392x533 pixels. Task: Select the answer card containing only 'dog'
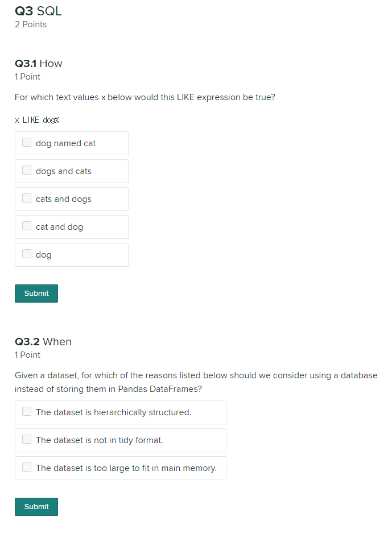click(71, 254)
